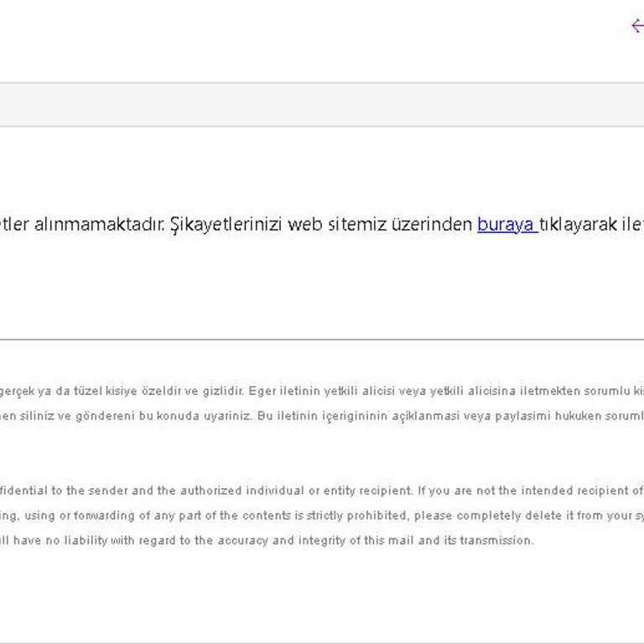Click the purple reply arrow icon
Viewport: 644px width, 644px height.
(637, 25)
